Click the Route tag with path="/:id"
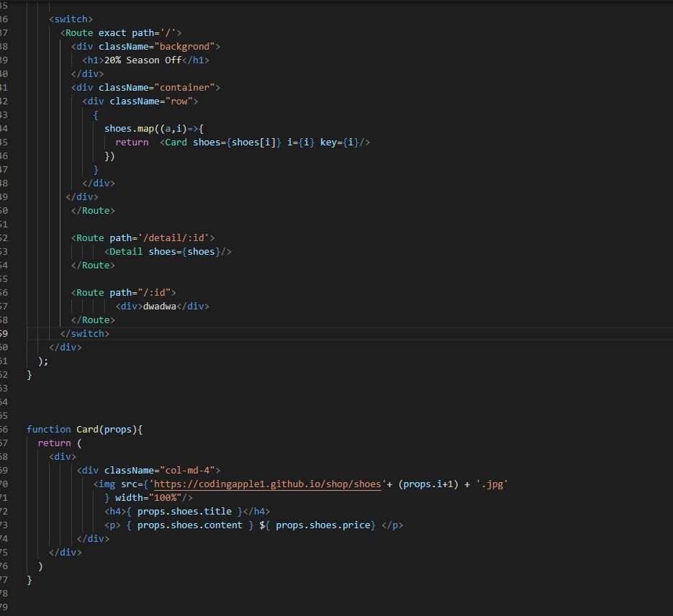 coord(122,292)
